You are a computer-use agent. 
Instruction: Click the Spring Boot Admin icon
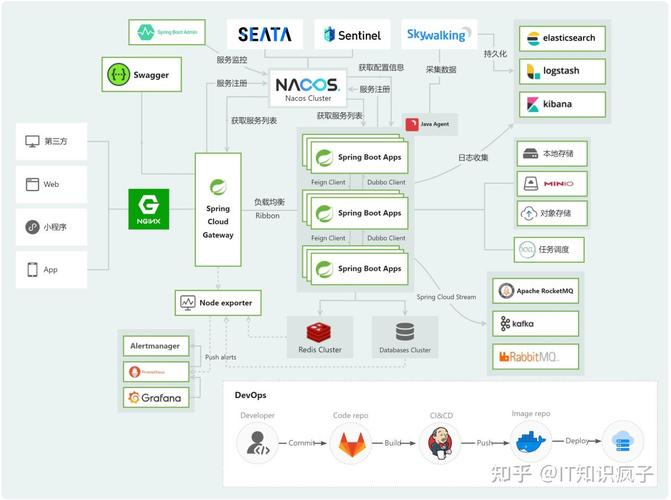coord(145,32)
